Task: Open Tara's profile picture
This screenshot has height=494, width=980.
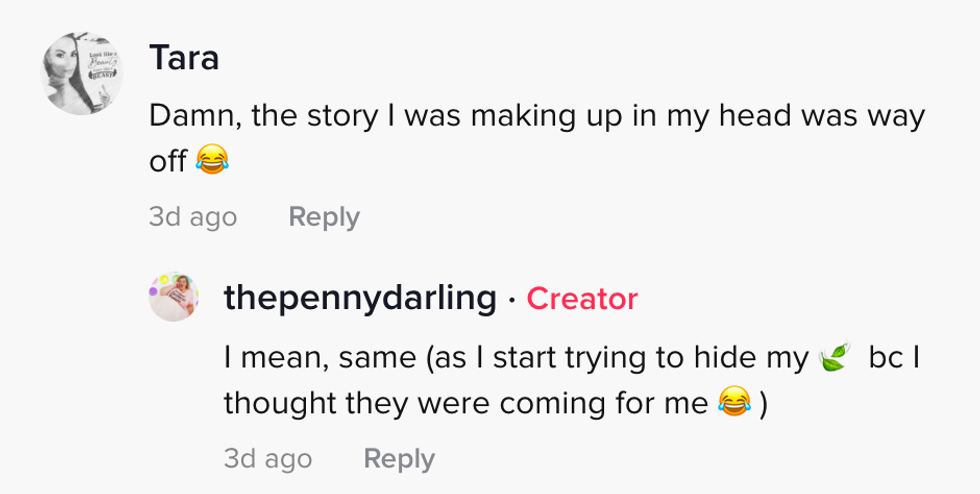Action: click(82, 74)
